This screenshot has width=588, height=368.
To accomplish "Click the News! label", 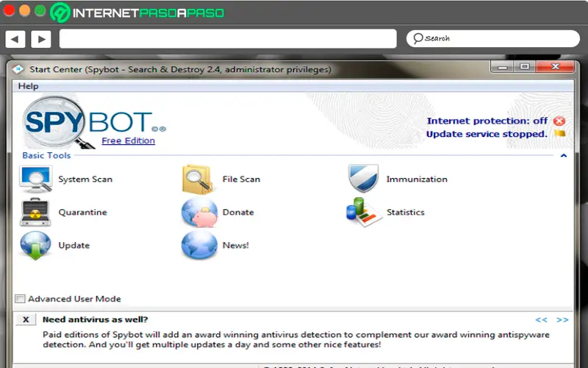I will point(235,246).
